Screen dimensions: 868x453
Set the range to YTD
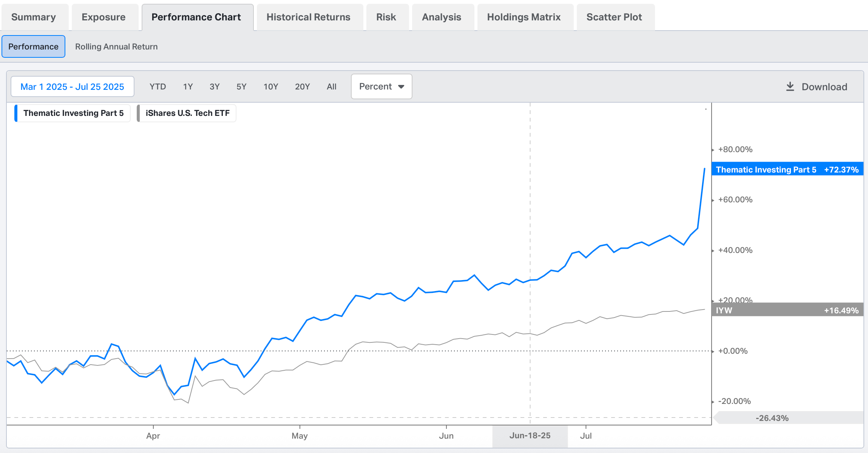click(158, 86)
